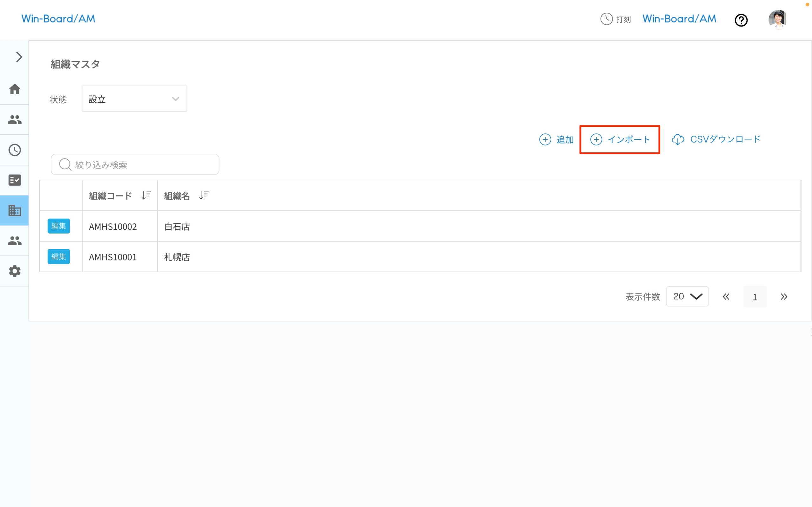Open the help question mark icon
The image size is (812, 507).
pos(741,20)
